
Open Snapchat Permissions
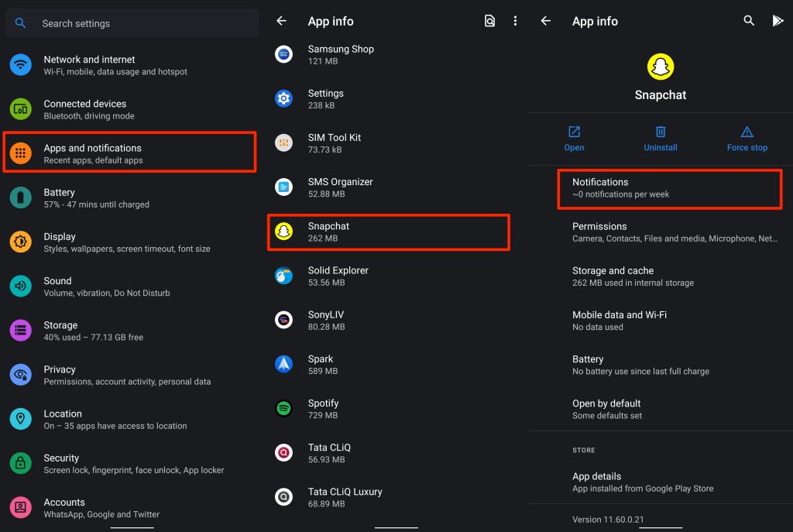[x=670, y=232]
